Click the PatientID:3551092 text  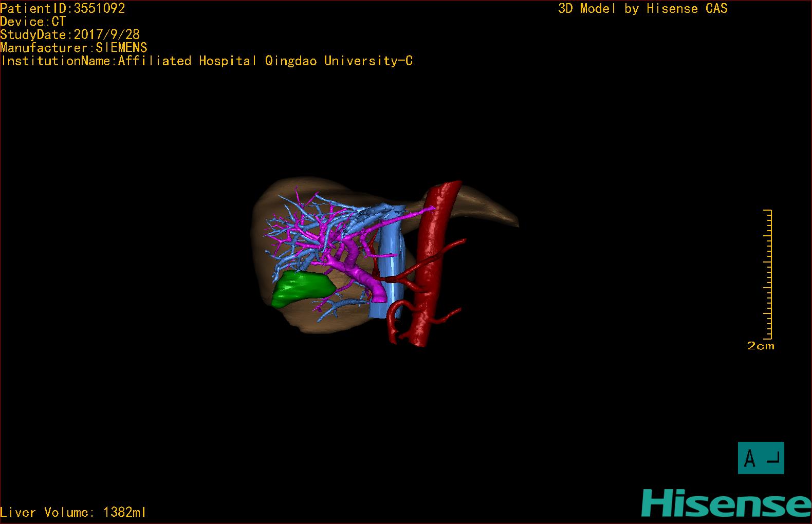[63, 8]
